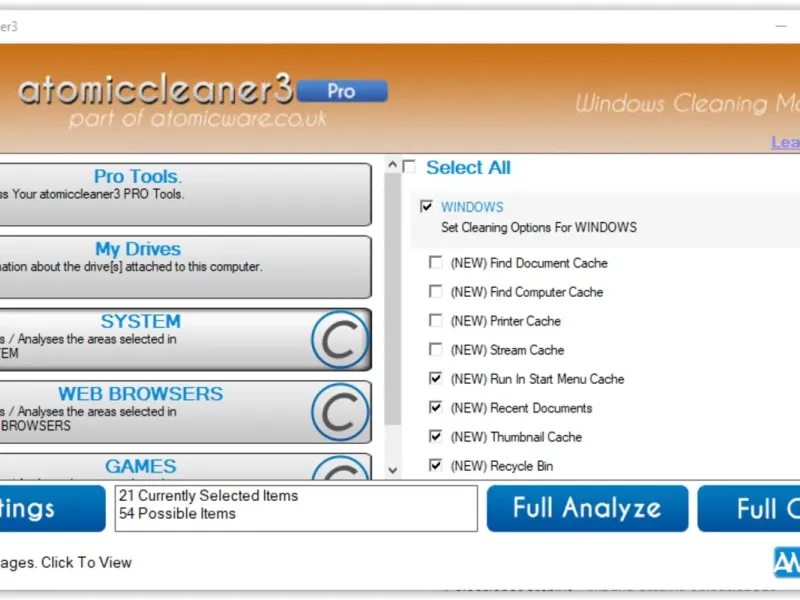Click the messages Click To View link

click(66, 562)
